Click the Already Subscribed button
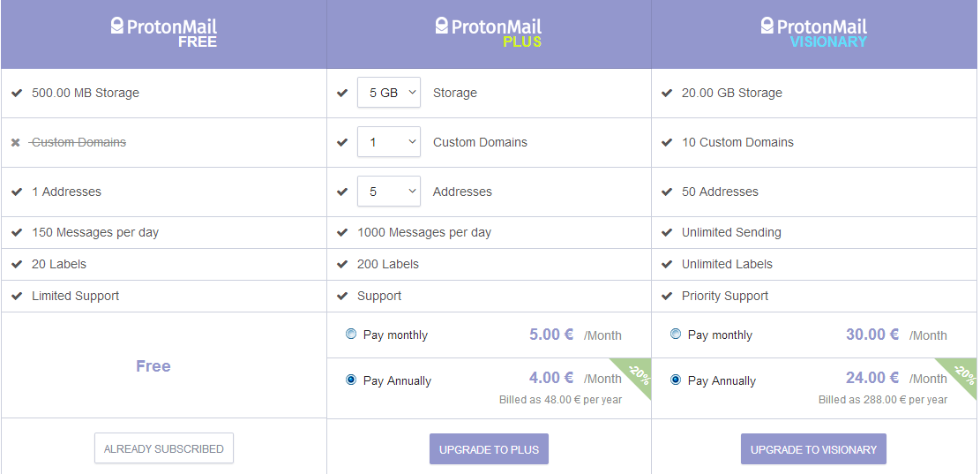980x474 pixels. pyautogui.click(x=164, y=448)
